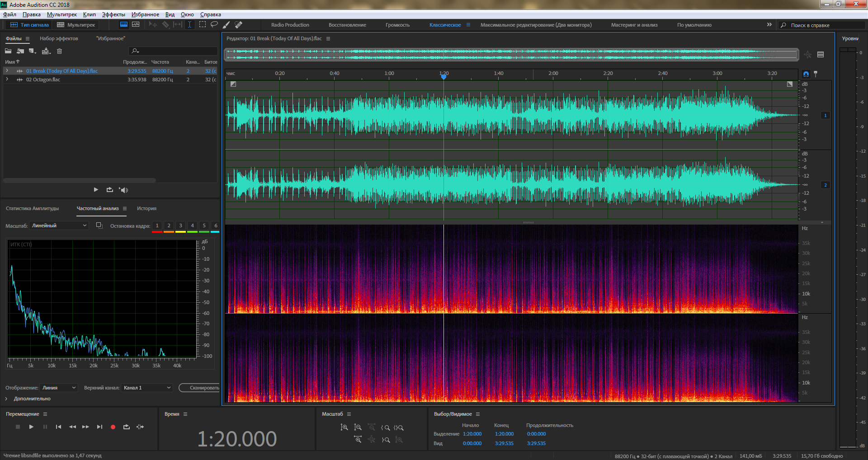Open the Масштаб Линейный dropdown
This screenshot has width=868, height=460.
click(x=59, y=225)
